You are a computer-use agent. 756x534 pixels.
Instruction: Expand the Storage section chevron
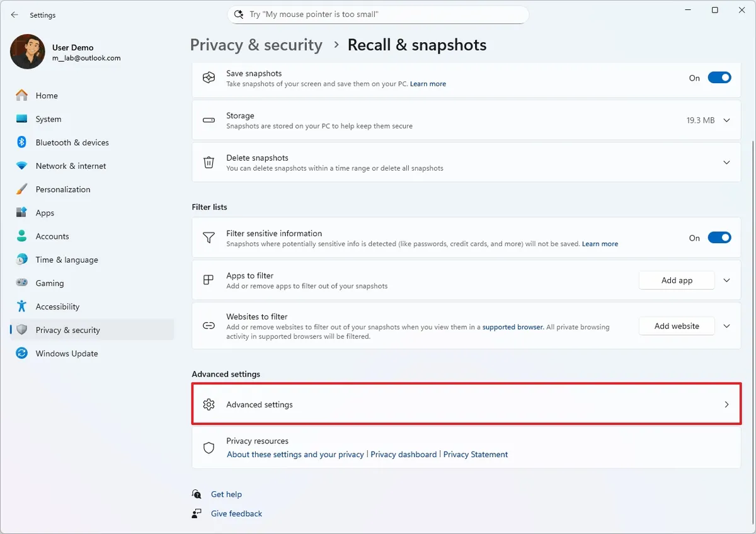[x=726, y=120]
